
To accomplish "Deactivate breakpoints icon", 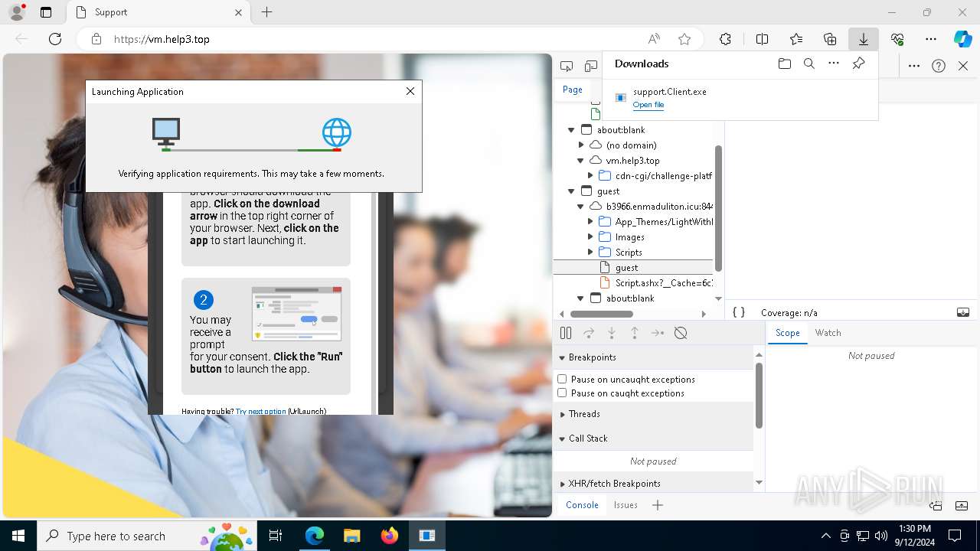I will 681,333.
